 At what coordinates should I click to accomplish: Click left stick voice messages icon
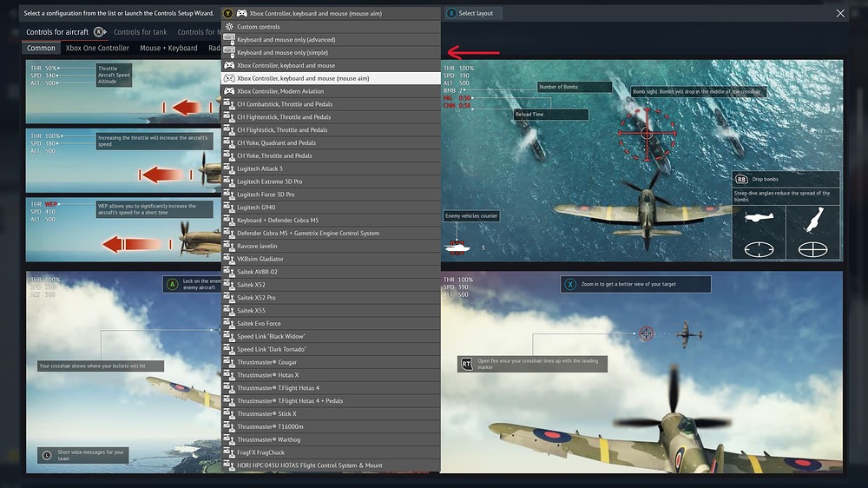(x=47, y=455)
